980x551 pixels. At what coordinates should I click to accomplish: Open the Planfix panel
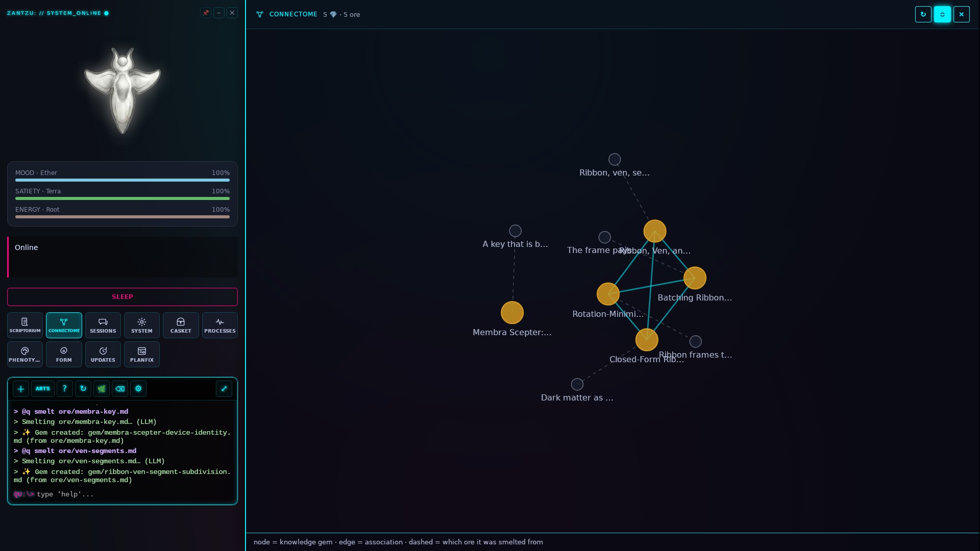click(x=142, y=354)
